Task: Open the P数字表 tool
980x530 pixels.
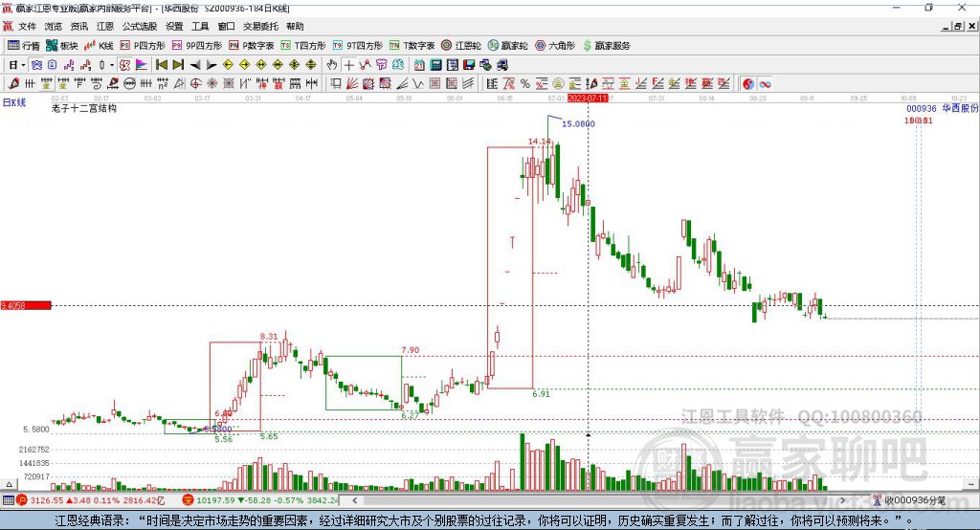Action: [252, 46]
